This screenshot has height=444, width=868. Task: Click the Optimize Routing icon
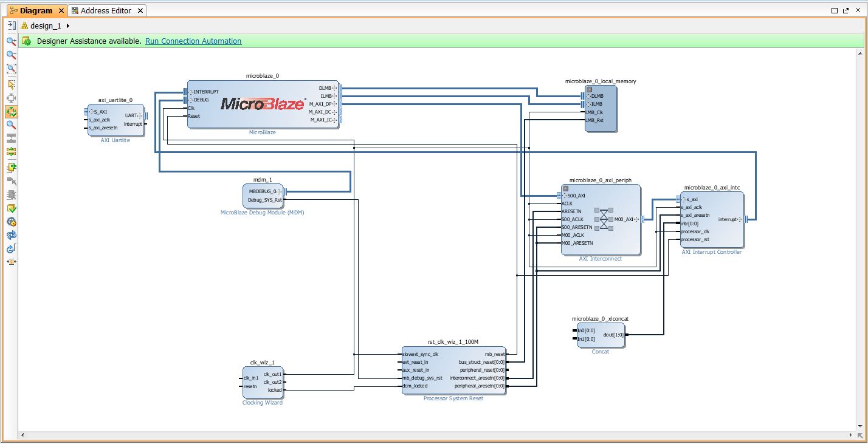(11, 248)
